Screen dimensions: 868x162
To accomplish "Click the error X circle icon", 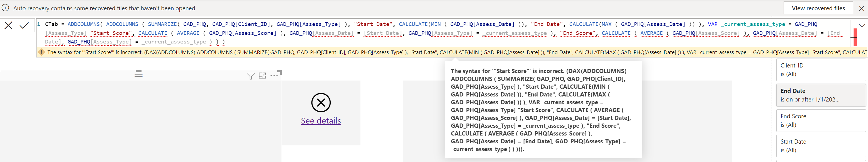I will coord(321,103).
